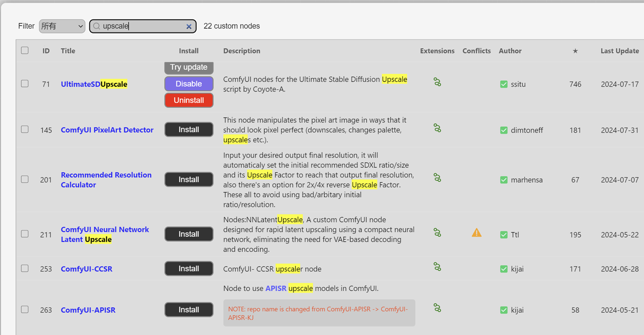The image size is (644, 335).
Task: Click author name Ttl
Action: click(515, 235)
